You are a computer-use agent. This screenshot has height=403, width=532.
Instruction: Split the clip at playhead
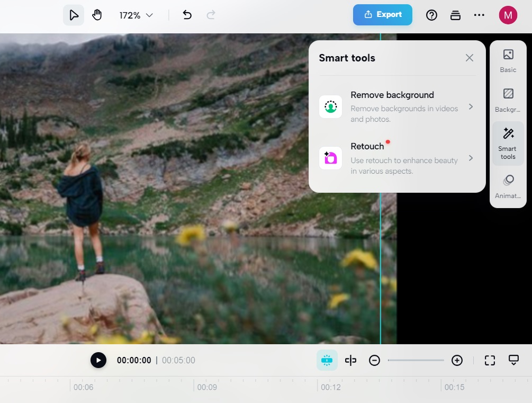click(350, 360)
